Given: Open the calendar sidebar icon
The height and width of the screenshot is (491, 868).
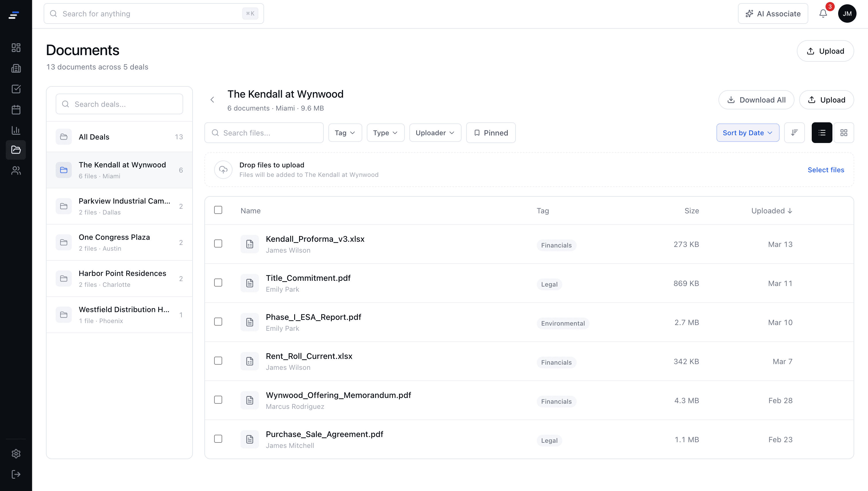Looking at the screenshot, I should point(16,110).
